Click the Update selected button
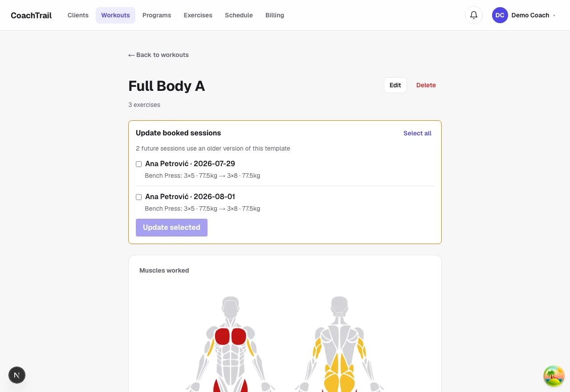570x392 pixels. 171,227
